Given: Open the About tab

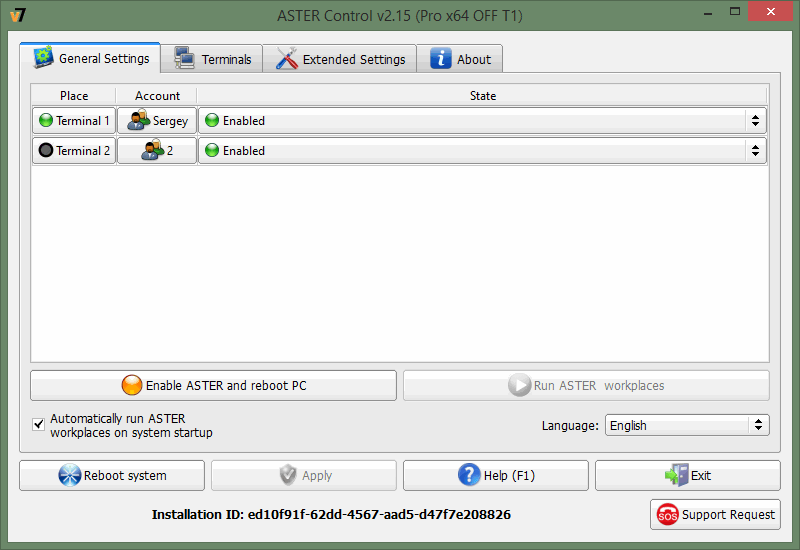Looking at the screenshot, I should pyautogui.click(x=460, y=59).
